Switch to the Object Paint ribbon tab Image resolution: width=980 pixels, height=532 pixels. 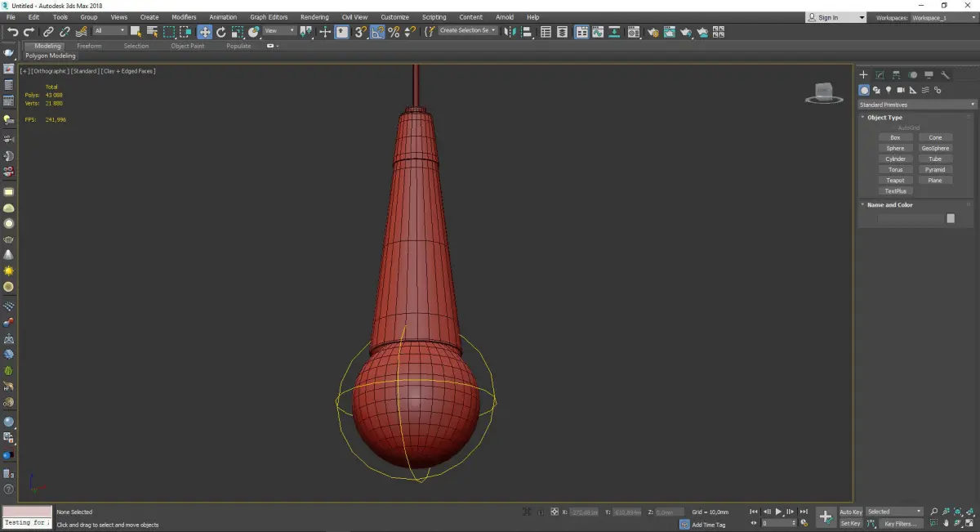(x=187, y=46)
